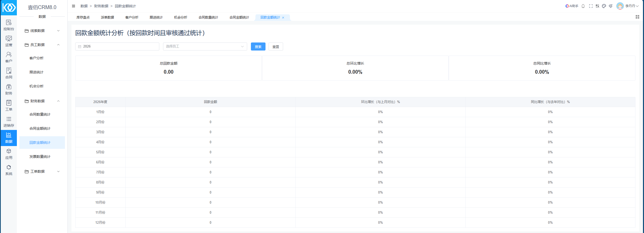This screenshot has width=644, height=233.
Task: Switch to the 库存盘点 tab
Action: click(x=83, y=17)
